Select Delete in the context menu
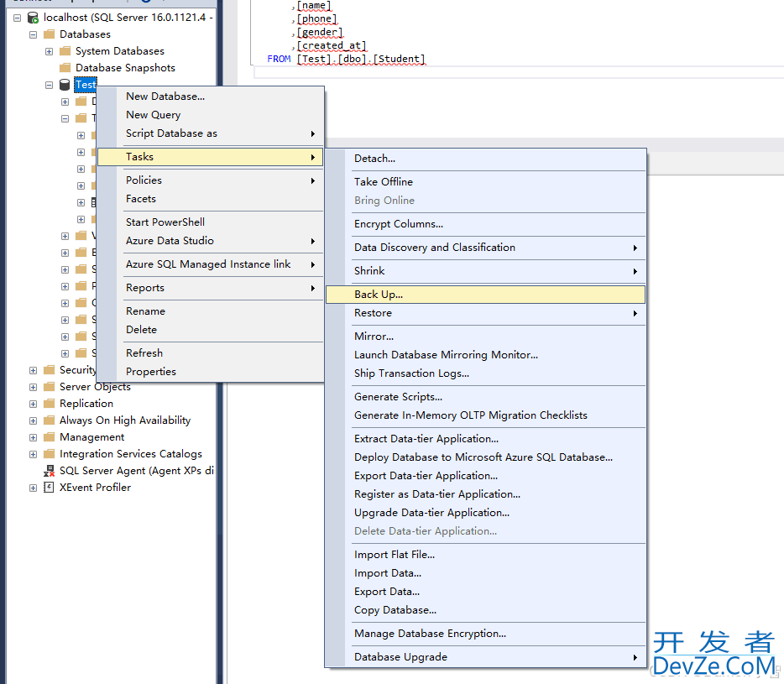This screenshot has width=784, height=684. click(210, 330)
